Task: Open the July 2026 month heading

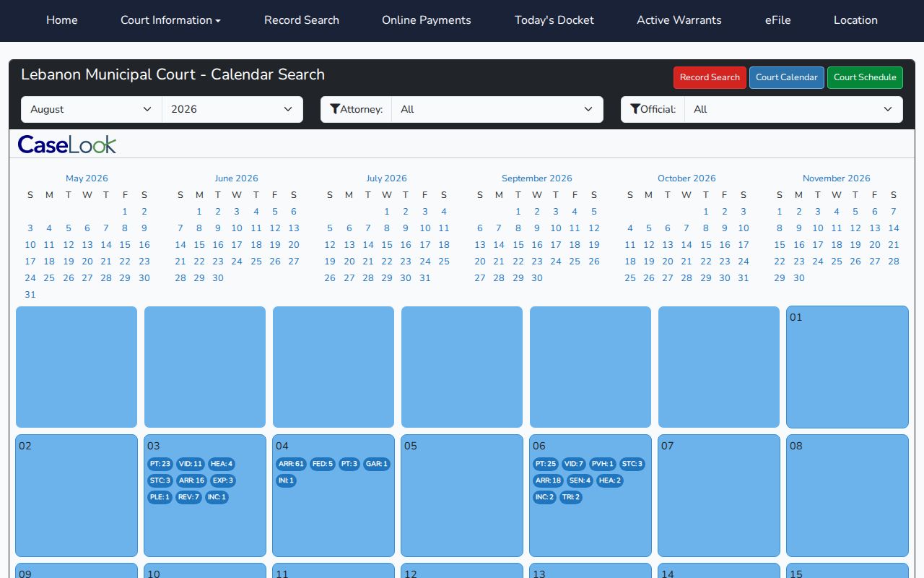Action: pyautogui.click(x=386, y=178)
